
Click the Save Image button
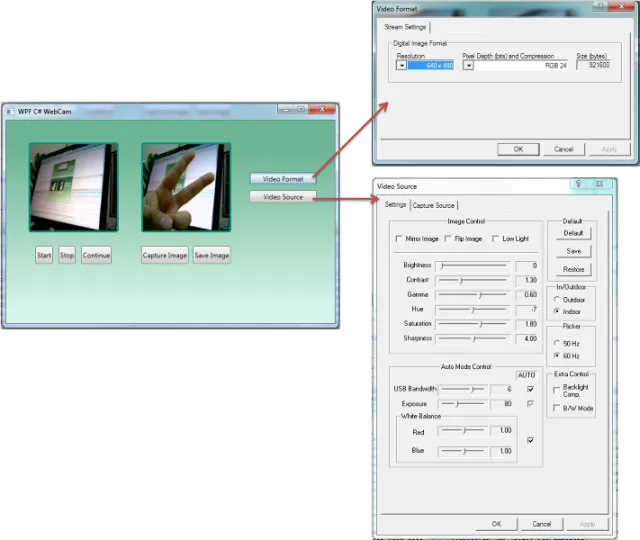tap(212, 255)
